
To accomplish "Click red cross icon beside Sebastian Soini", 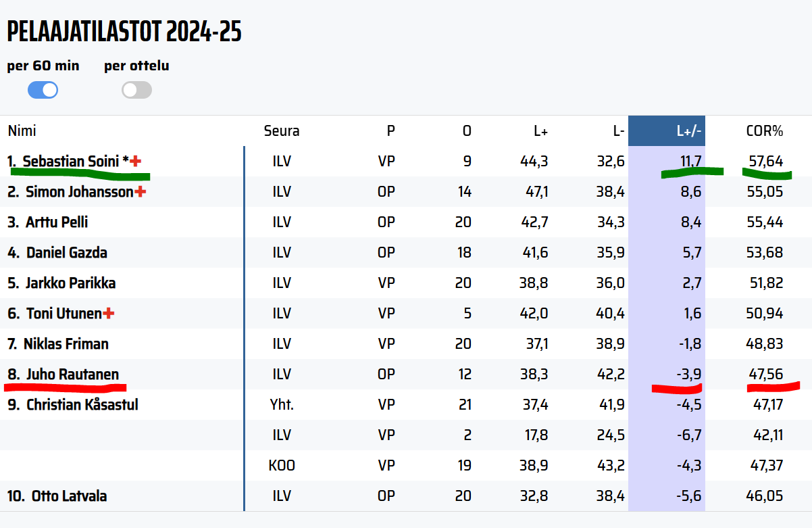I will tap(136, 161).
